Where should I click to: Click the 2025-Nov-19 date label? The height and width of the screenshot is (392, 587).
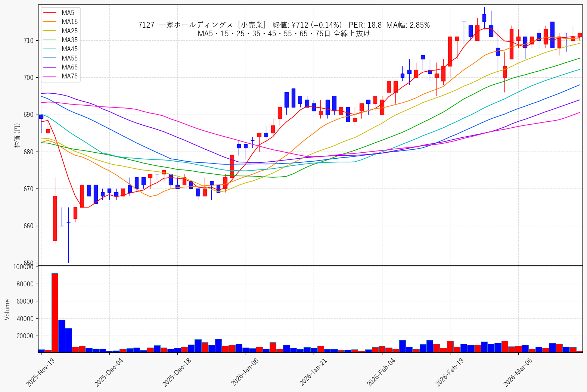tap(41, 372)
